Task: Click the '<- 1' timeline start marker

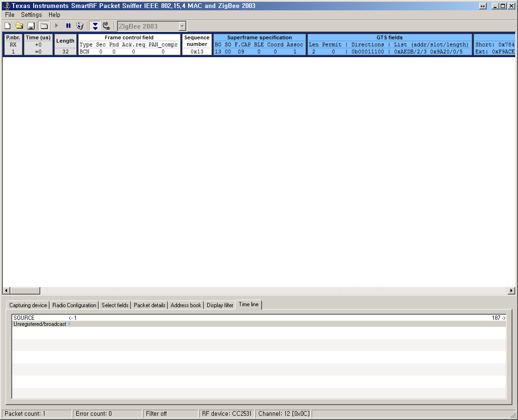Action: tap(73, 318)
